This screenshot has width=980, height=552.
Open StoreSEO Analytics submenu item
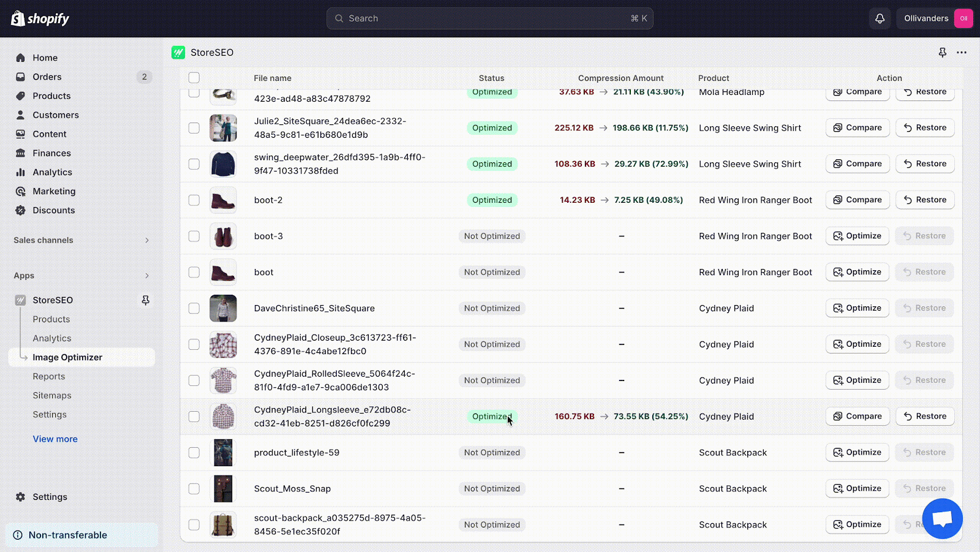(x=52, y=338)
